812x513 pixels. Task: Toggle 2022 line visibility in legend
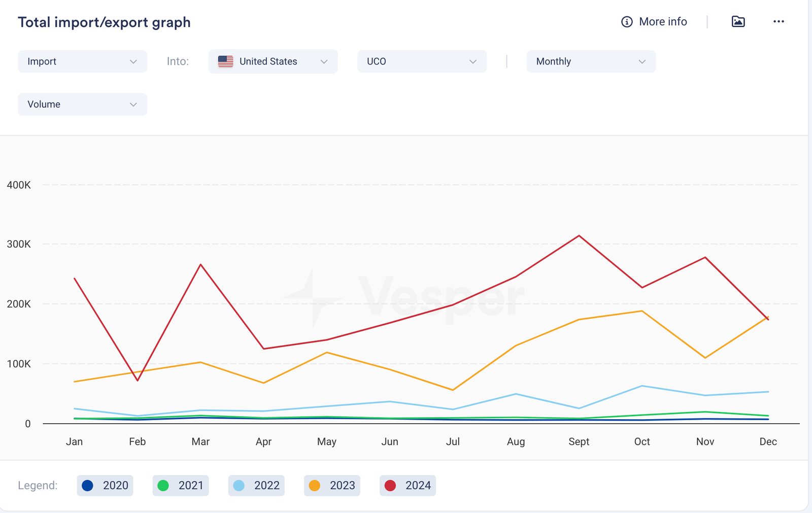[256, 486]
